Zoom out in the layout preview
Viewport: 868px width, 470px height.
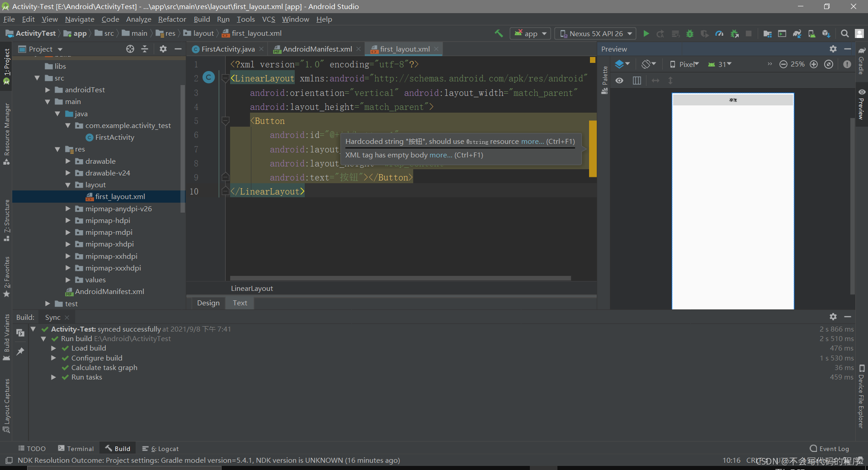[783, 64]
